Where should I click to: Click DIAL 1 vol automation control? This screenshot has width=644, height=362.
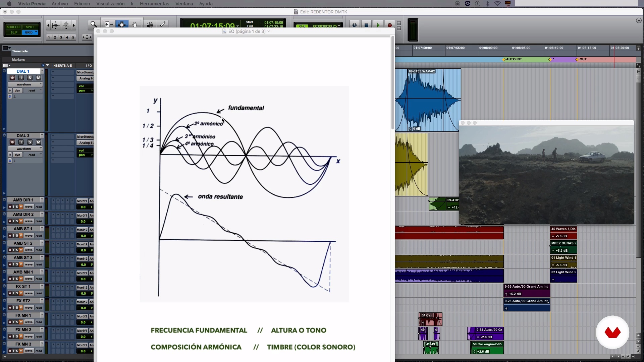click(x=85, y=86)
